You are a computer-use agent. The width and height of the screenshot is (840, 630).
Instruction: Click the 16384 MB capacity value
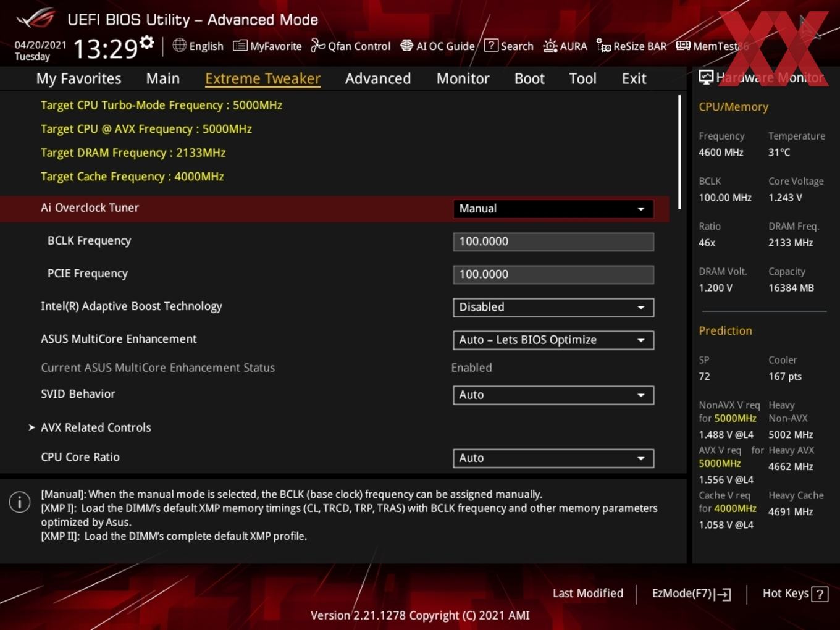pyautogui.click(x=791, y=288)
